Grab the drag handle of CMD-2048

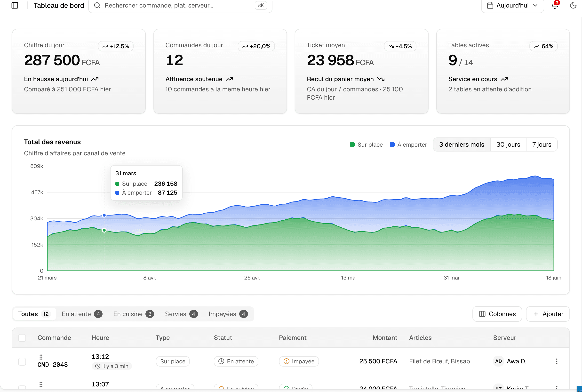[41, 357]
